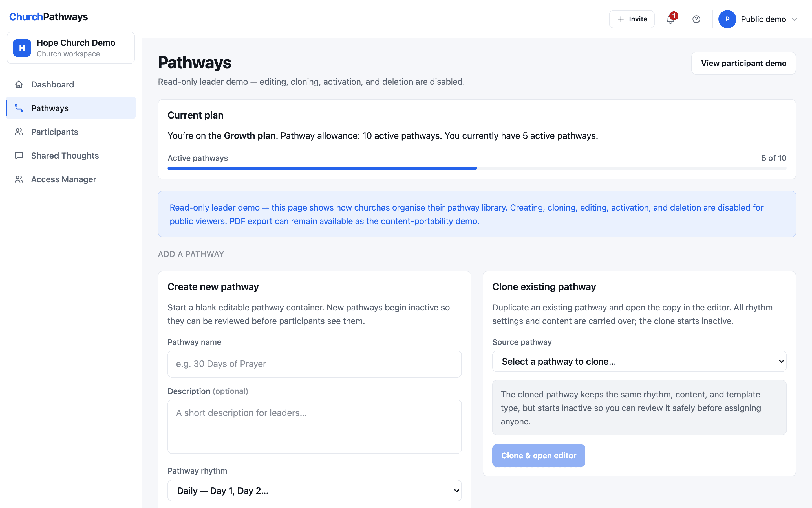812x508 pixels.
Task: Click the Shared Thoughts chat icon
Action: click(x=19, y=156)
